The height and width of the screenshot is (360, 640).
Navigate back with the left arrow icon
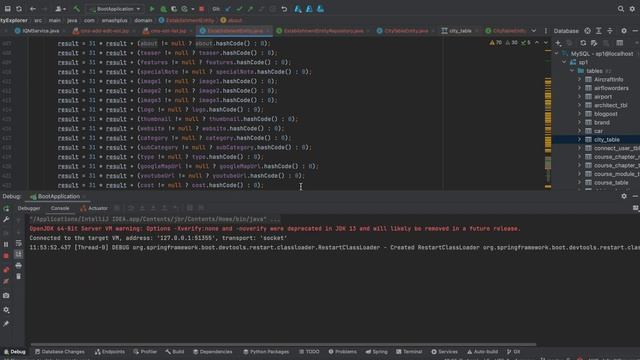33,9
